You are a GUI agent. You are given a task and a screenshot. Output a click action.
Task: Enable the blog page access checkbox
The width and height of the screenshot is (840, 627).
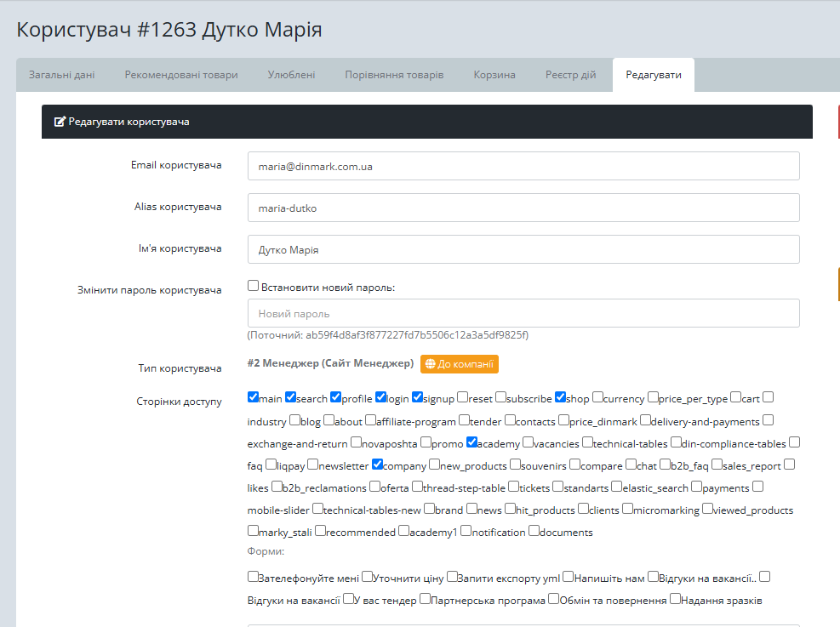point(294,420)
